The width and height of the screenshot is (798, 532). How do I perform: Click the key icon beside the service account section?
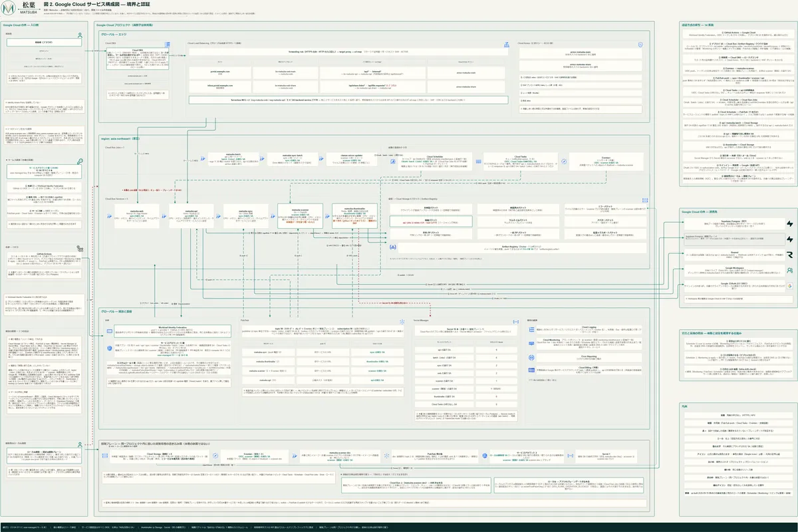pos(79,161)
